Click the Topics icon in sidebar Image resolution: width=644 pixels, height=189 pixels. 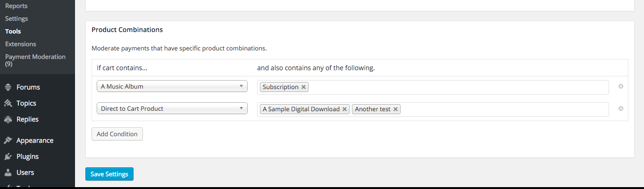pyautogui.click(x=8, y=103)
